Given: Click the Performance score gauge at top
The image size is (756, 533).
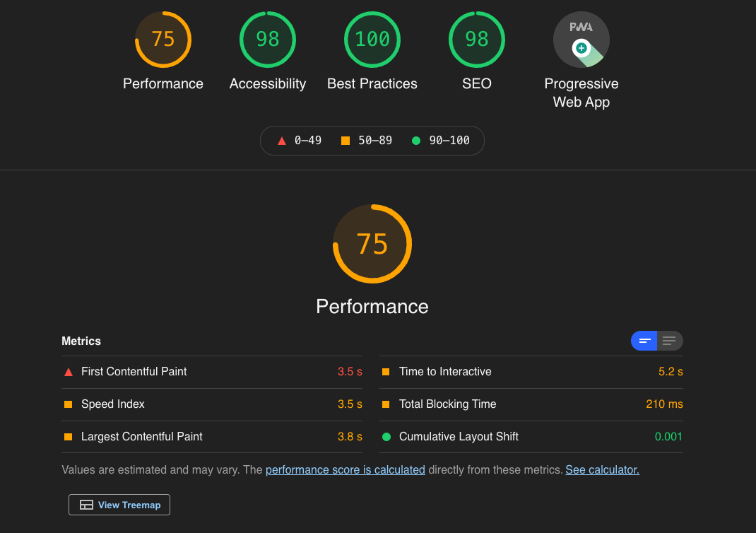Looking at the screenshot, I should (x=163, y=40).
